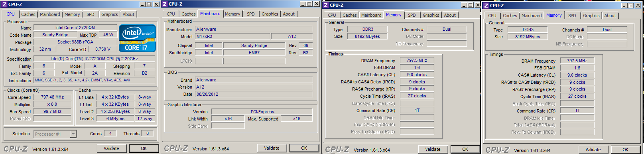Screen dimensions: 644x154
Task: Select Caches tab in the right Memory window
Action: click(510, 16)
